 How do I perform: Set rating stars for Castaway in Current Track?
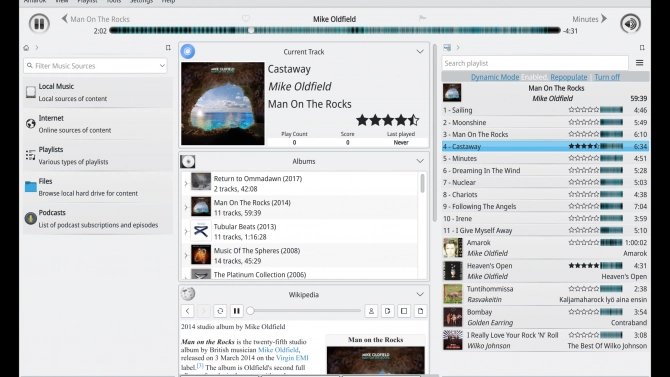(x=388, y=121)
